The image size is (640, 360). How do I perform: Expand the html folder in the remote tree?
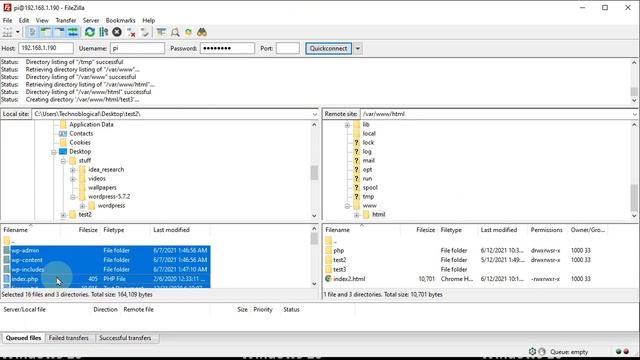click(x=357, y=215)
